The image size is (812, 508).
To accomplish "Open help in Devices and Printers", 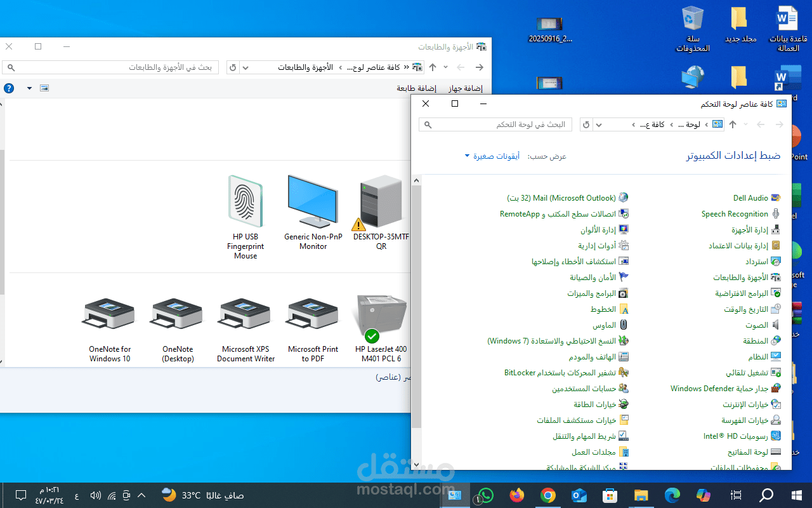I will pos(9,88).
